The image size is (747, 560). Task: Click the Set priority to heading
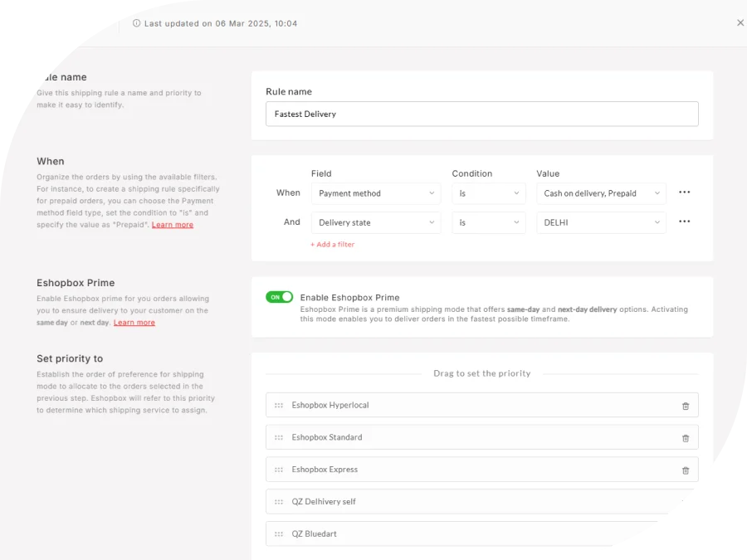coord(70,358)
